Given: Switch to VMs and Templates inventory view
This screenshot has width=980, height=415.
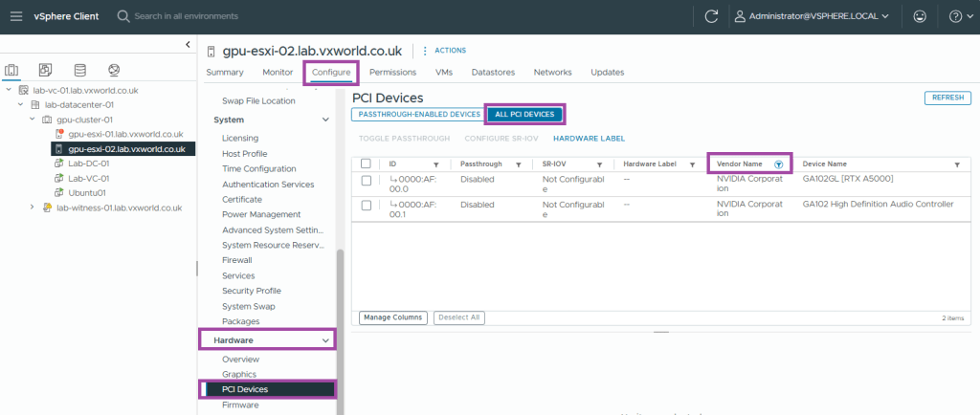Looking at the screenshot, I should pyautogui.click(x=46, y=70).
